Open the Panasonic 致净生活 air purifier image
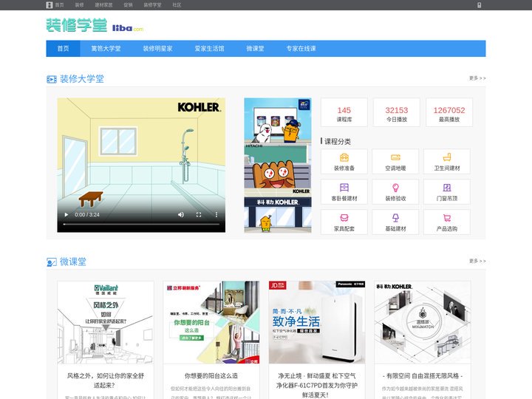The width and height of the screenshot is (532, 399). coord(317,322)
